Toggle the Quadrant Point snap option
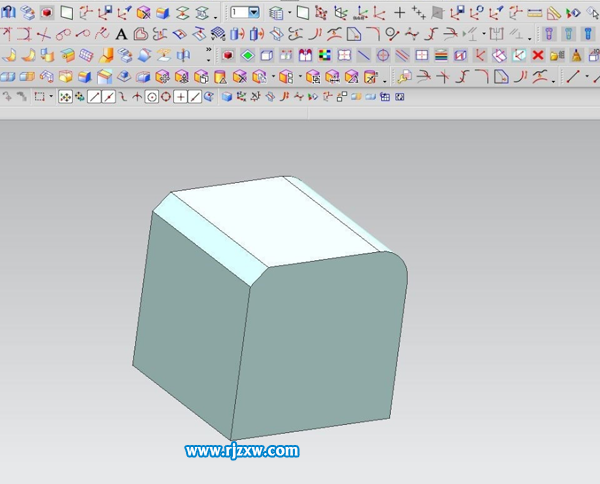 point(166,97)
